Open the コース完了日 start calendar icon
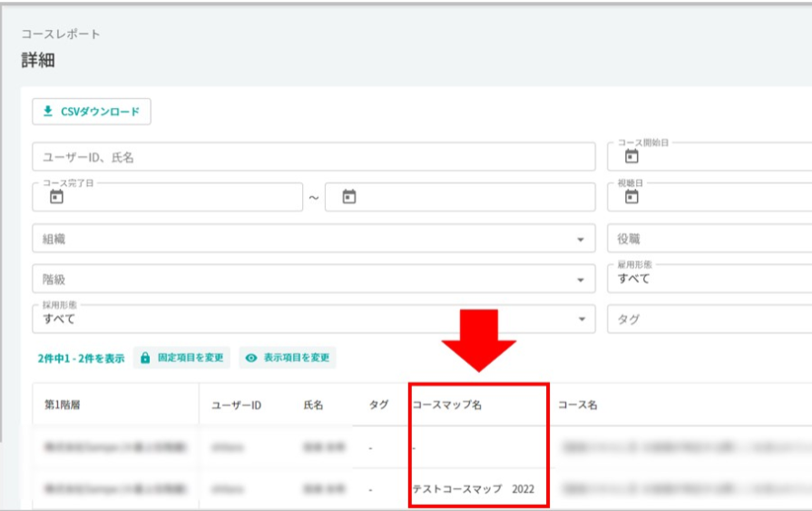This screenshot has width=812, height=511. click(56, 197)
